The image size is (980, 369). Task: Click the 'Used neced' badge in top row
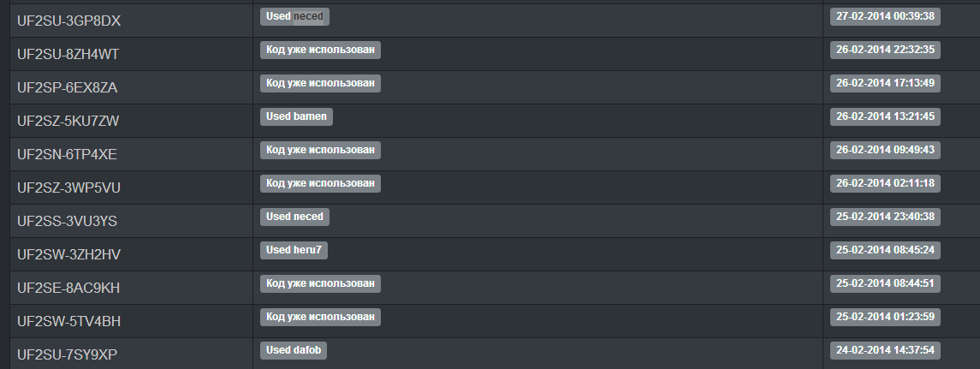294,17
